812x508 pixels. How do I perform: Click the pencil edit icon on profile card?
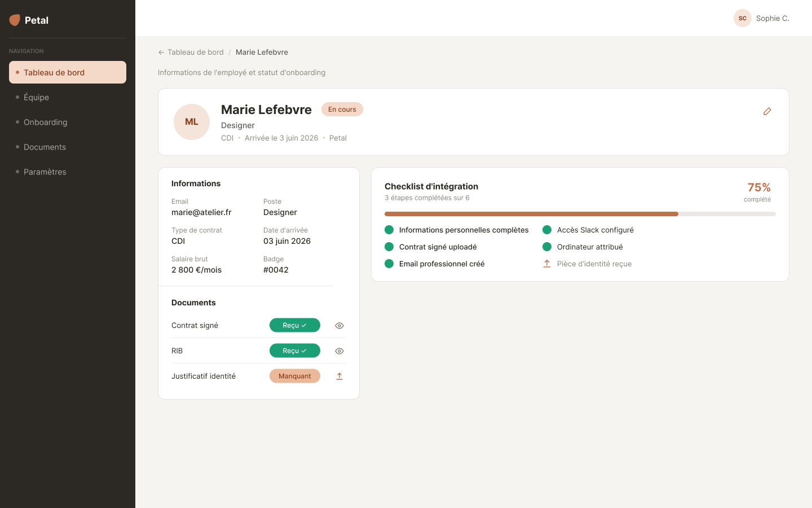click(767, 111)
